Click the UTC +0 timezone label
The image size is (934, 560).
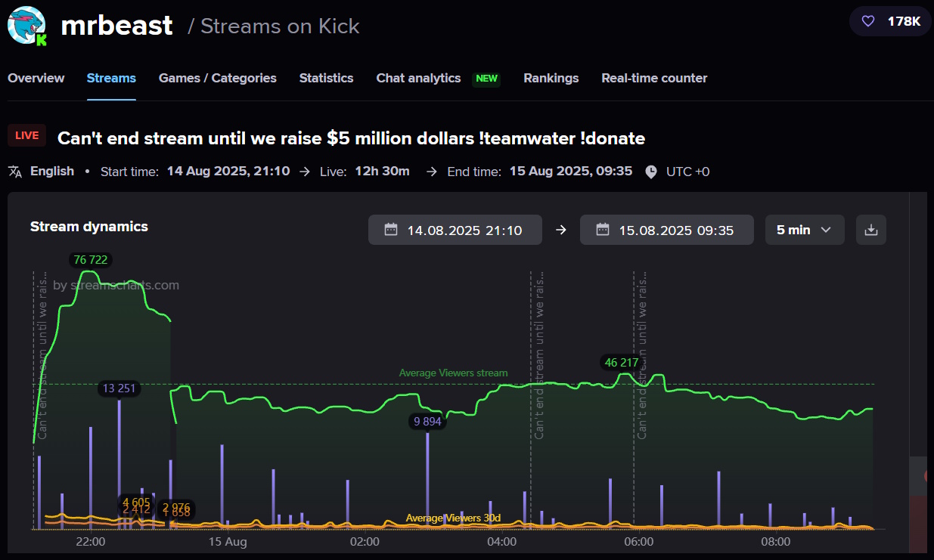coord(687,172)
